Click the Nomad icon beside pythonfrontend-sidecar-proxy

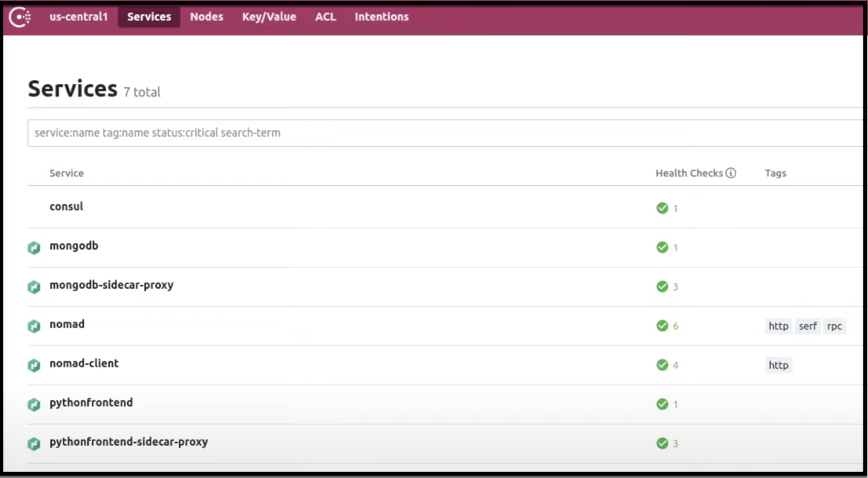[34, 443]
